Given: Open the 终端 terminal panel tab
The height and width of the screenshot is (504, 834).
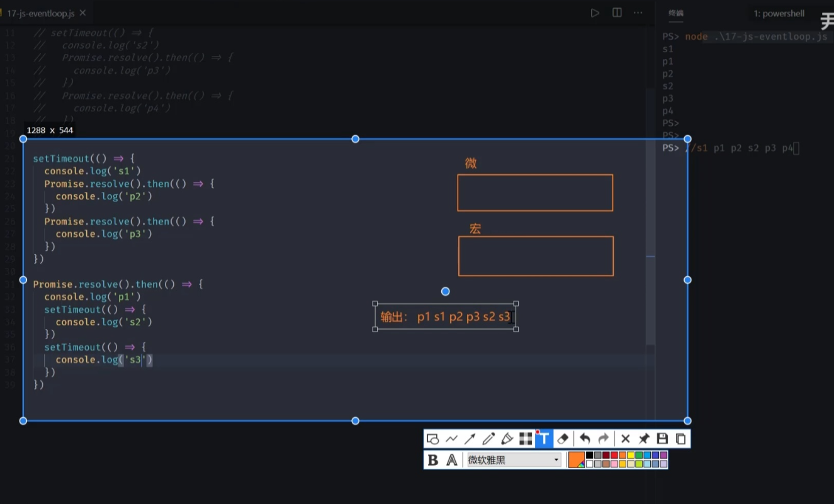Looking at the screenshot, I should click(676, 13).
